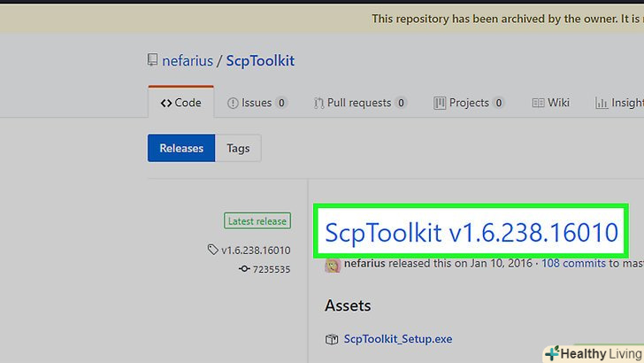Open the Insights tab
The image size is (644, 363).
[x=619, y=103]
